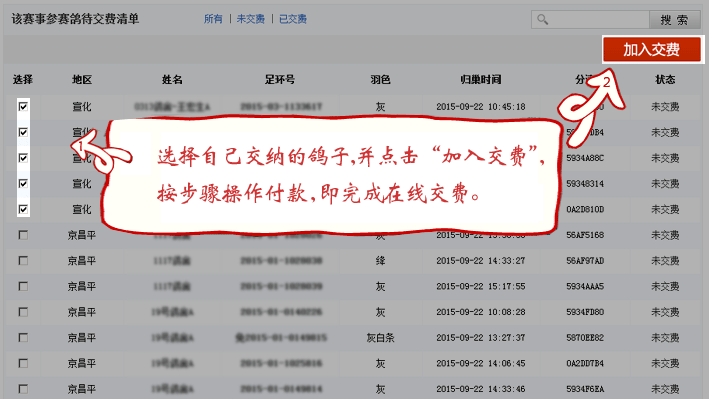
Task: Check the 京昌平 row timed 15:17:55
Action: 23,286
